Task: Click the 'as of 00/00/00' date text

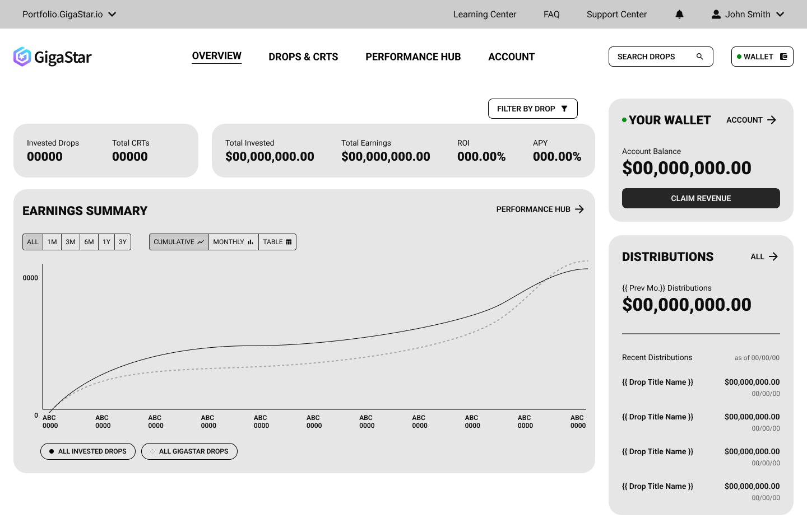Action: click(757, 358)
